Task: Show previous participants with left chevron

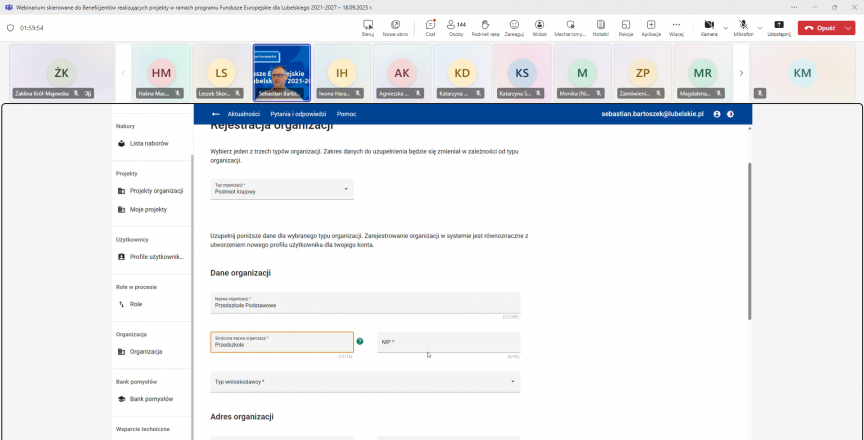Action: (x=123, y=73)
